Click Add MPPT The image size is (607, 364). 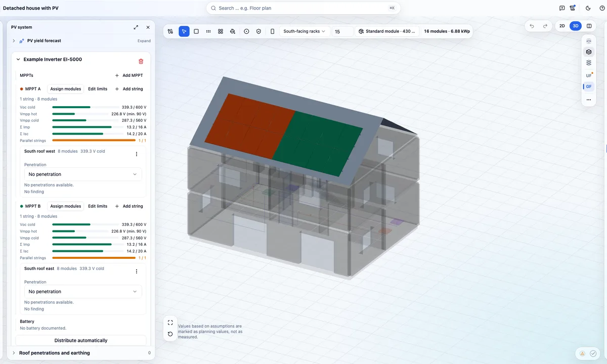(x=129, y=75)
